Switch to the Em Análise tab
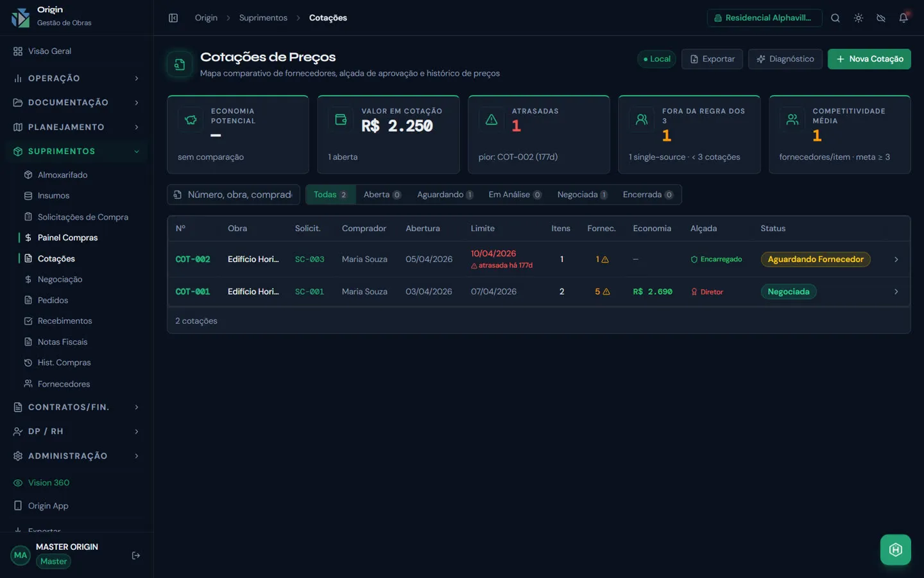Viewport: 924px width, 578px height. (x=515, y=195)
